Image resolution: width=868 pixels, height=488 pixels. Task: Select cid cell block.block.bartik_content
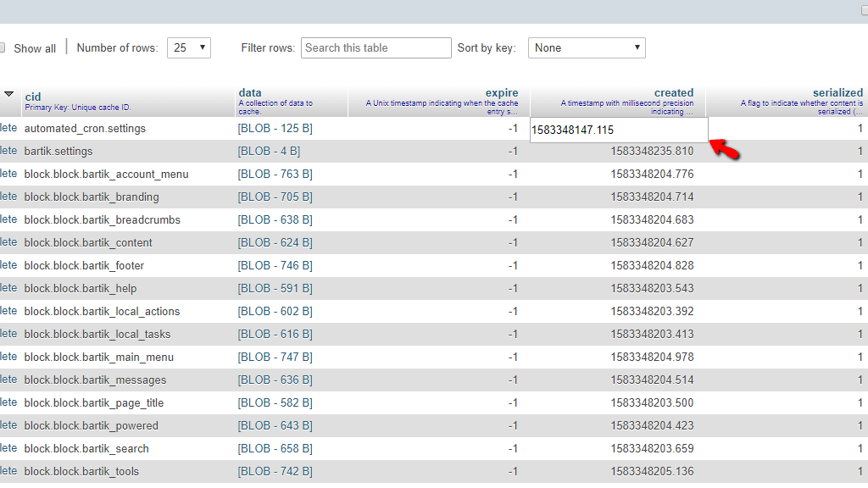coord(88,242)
